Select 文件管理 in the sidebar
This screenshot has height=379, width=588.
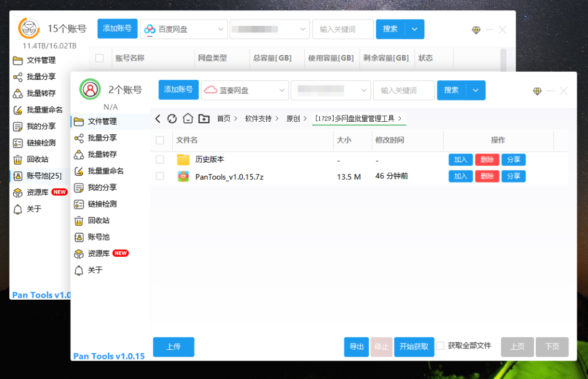[100, 121]
